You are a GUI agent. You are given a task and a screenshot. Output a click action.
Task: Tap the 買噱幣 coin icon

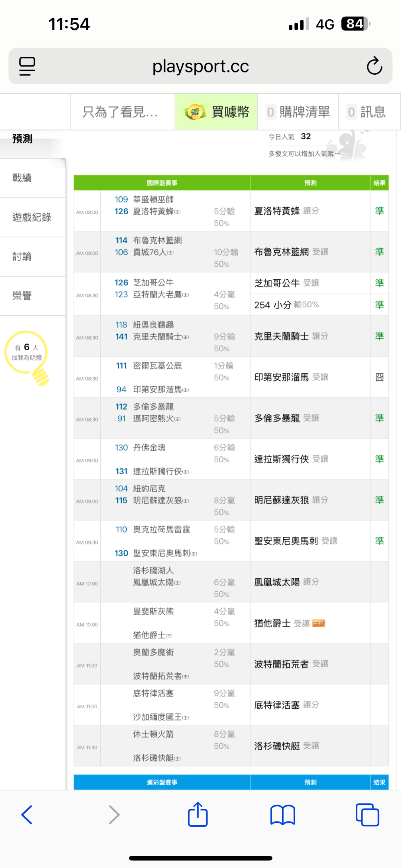[x=195, y=112]
